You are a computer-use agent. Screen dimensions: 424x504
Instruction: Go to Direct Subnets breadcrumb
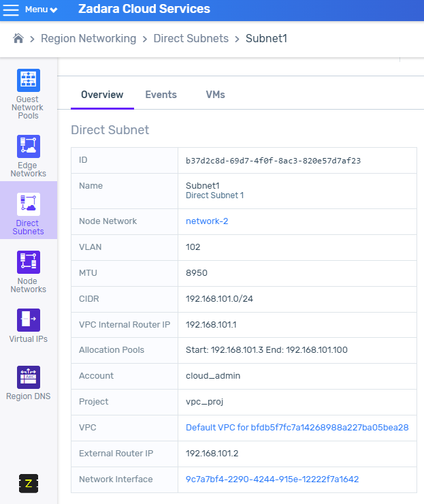(191, 39)
